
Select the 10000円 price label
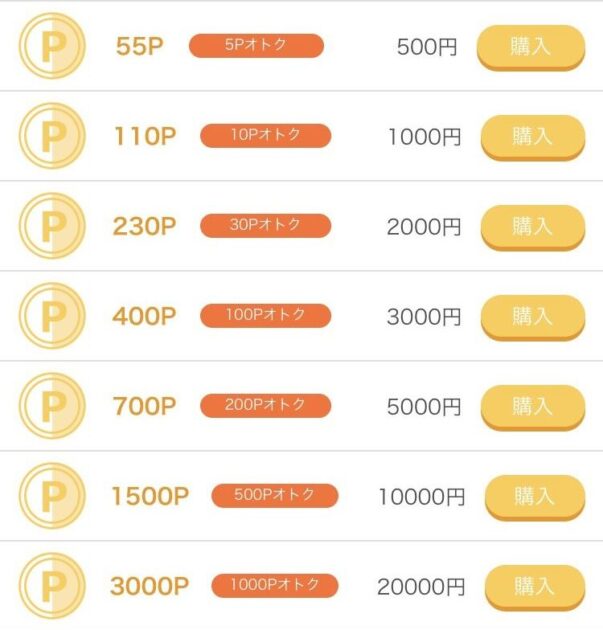point(422,497)
